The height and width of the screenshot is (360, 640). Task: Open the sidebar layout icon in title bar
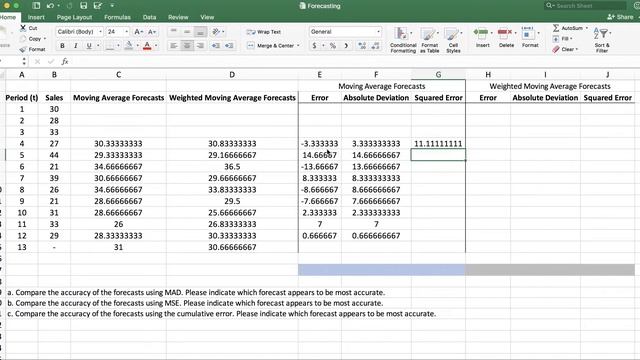(x=36, y=6)
